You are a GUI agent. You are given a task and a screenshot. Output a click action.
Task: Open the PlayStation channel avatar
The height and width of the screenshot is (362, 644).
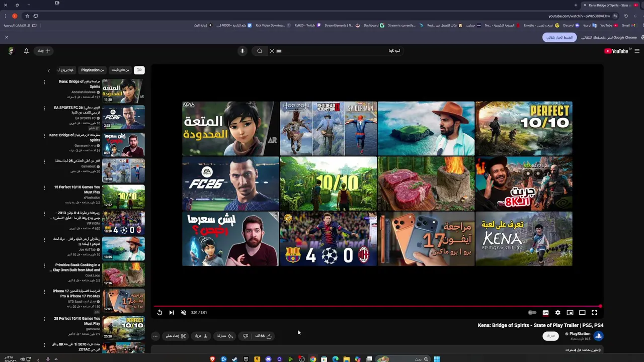pos(598,336)
